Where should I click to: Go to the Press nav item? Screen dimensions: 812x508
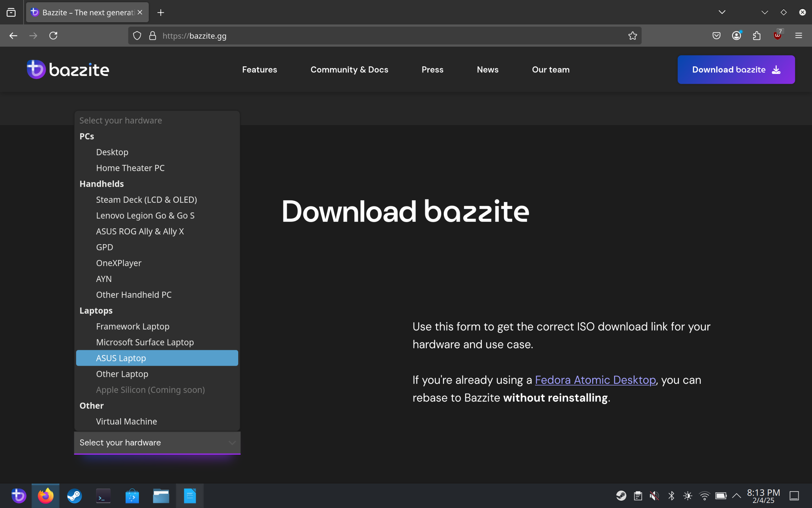433,70
